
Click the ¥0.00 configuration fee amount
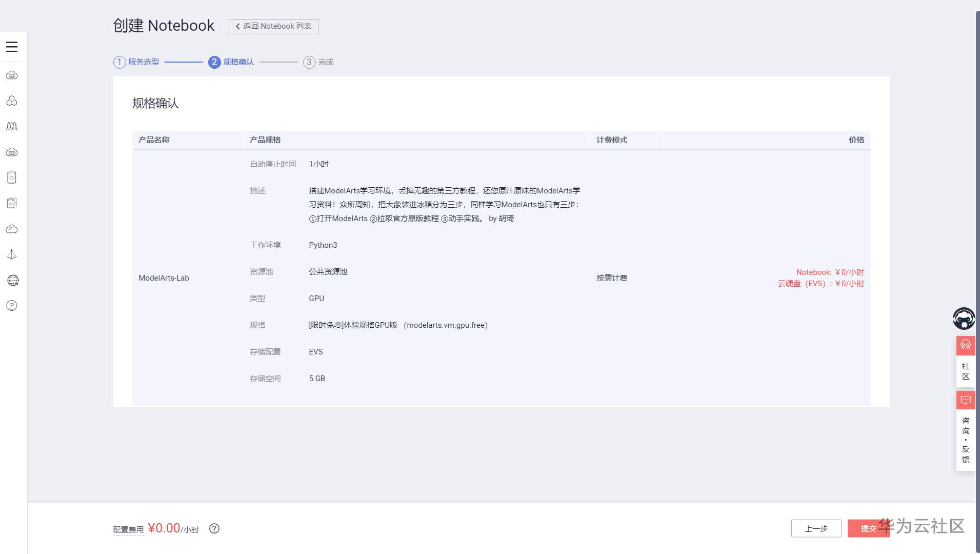pyautogui.click(x=164, y=528)
